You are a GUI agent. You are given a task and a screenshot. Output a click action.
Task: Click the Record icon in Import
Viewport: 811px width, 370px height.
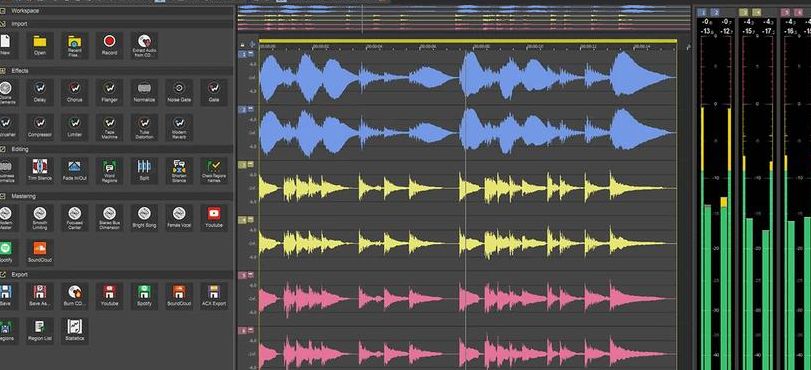[109, 45]
